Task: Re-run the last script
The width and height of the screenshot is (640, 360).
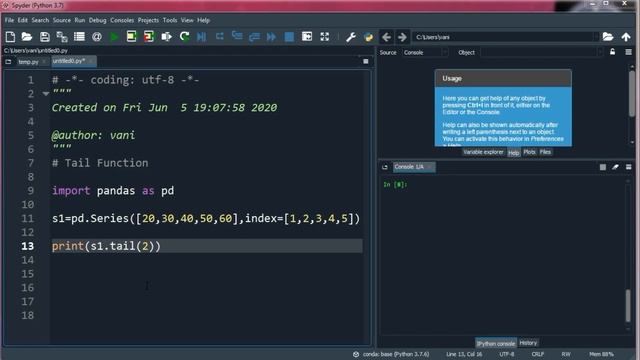Action: [184, 37]
